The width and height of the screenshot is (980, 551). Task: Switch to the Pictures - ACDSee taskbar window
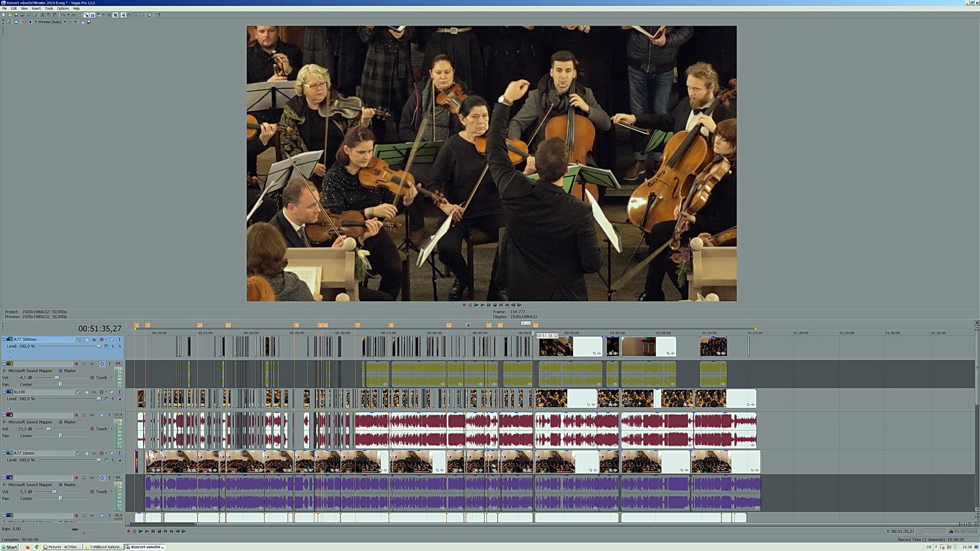click(62, 547)
